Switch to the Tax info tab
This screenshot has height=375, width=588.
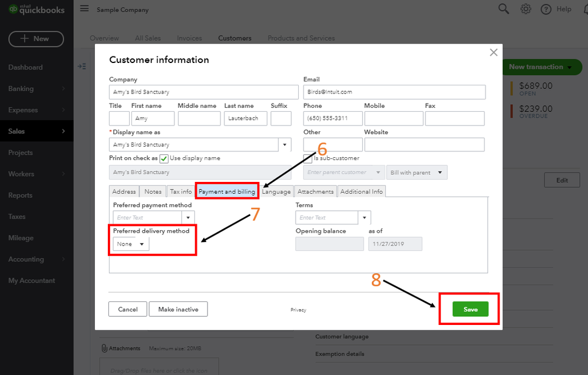[x=181, y=191]
